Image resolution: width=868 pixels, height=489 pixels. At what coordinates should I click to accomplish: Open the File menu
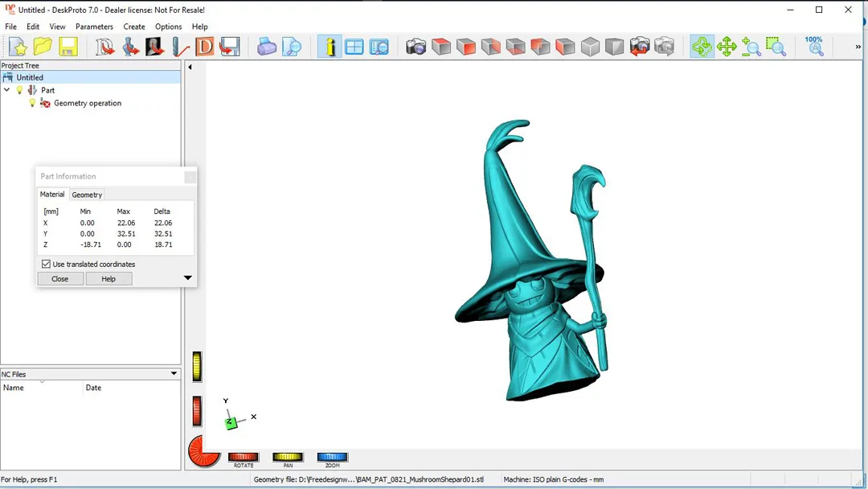(x=11, y=27)
